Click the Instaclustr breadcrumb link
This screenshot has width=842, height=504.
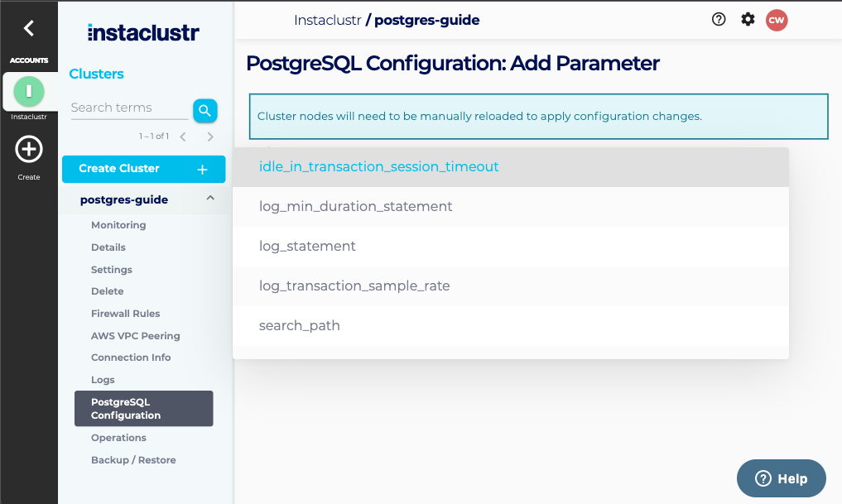pyautogui.click(x=327, y=20)
